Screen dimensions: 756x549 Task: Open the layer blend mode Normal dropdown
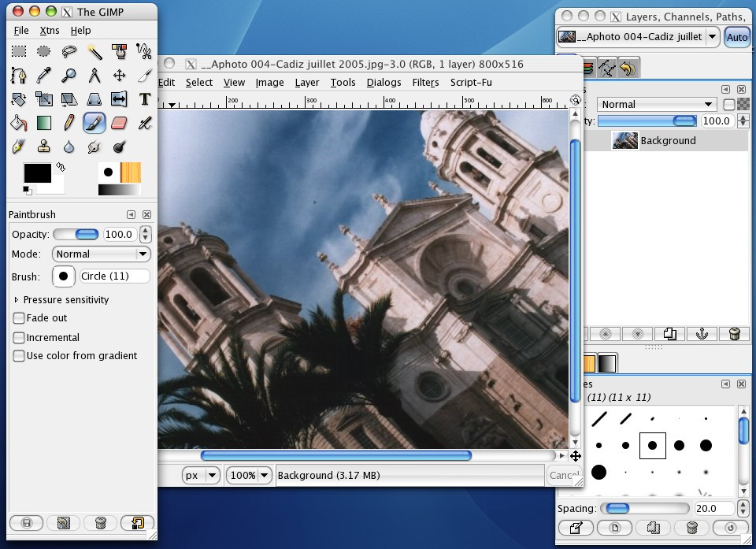(x=656, y=103)
